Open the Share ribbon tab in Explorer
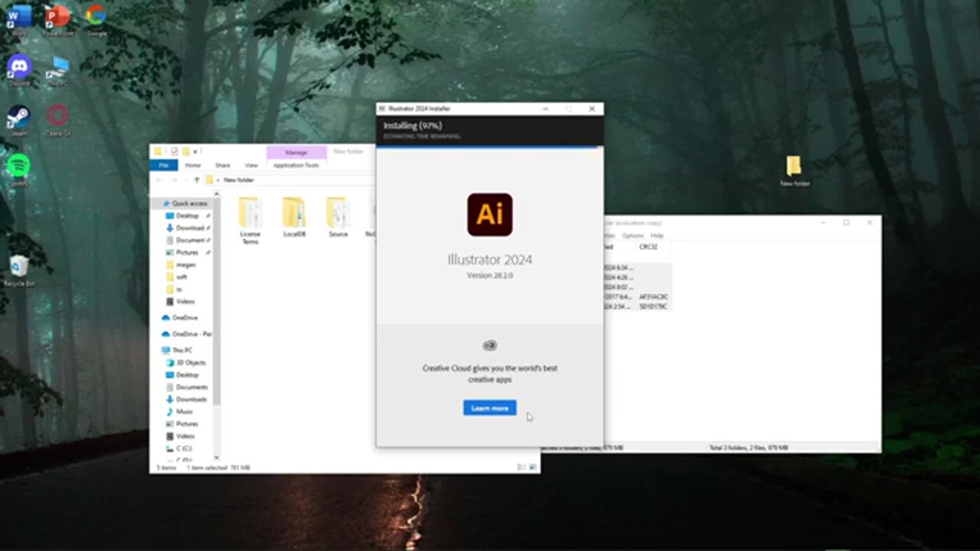Screen dimensions: 980x551 pyautogui.click(x=223, y=165)
